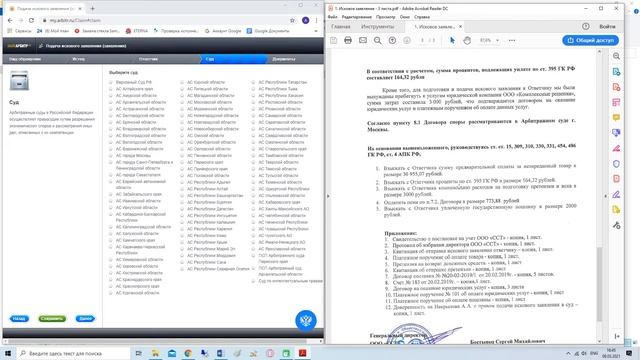
Task: Select АС города Севастополя option
Action: (111, 175)
